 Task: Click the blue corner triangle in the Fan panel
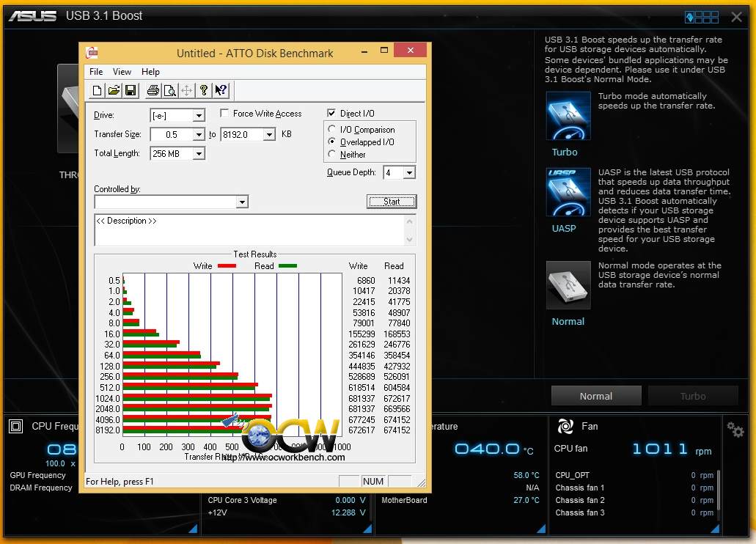tap(714, 529)
